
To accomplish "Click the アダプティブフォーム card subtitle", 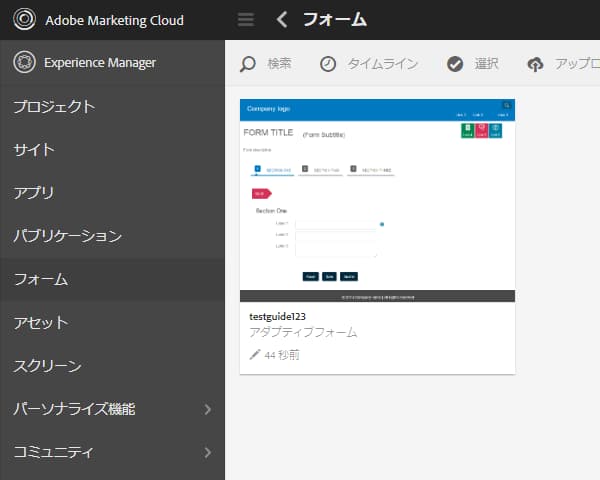I will coord(303,332).
